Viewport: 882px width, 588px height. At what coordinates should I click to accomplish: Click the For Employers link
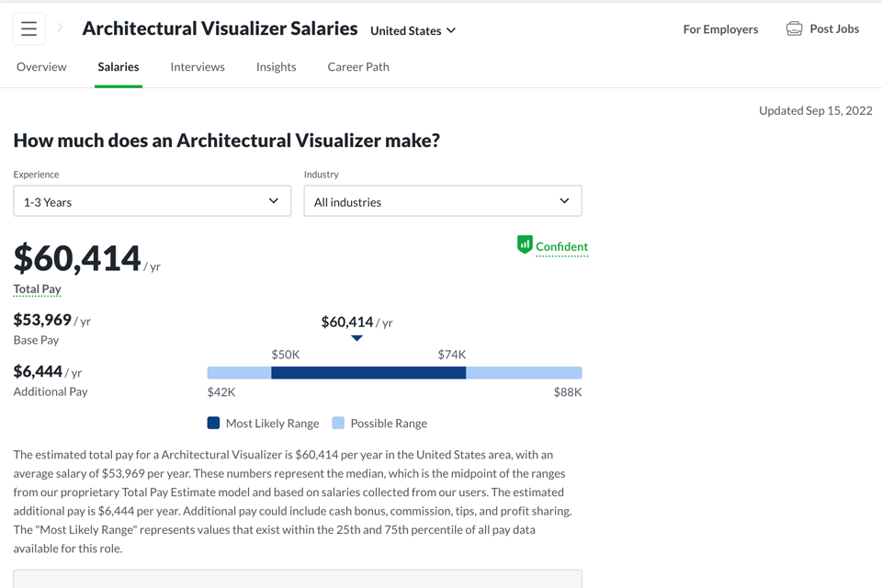[x=720, y=29]
